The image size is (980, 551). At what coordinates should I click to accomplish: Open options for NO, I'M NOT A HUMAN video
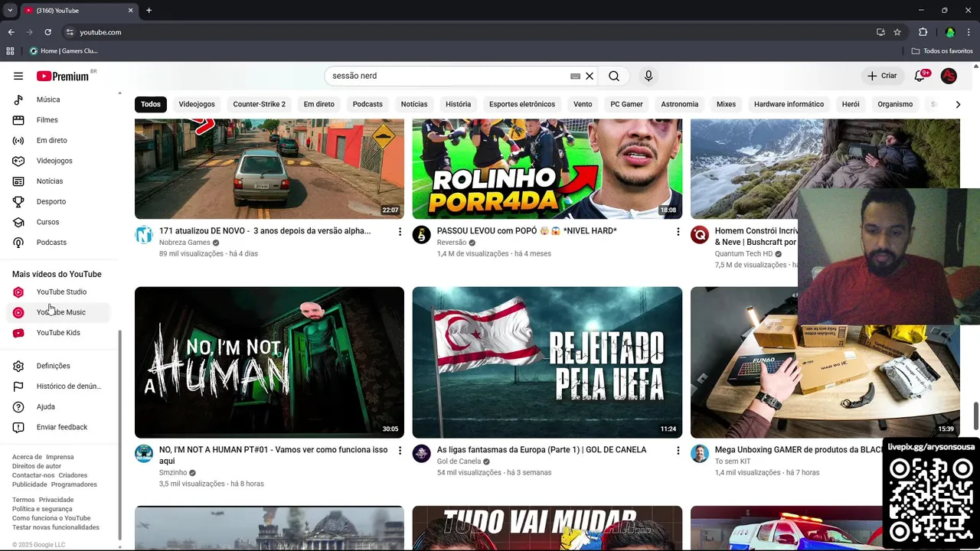click(x=400, y=451)
